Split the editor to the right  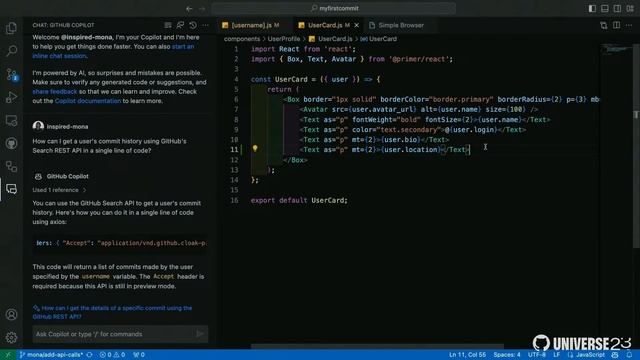tap(616, 25)
